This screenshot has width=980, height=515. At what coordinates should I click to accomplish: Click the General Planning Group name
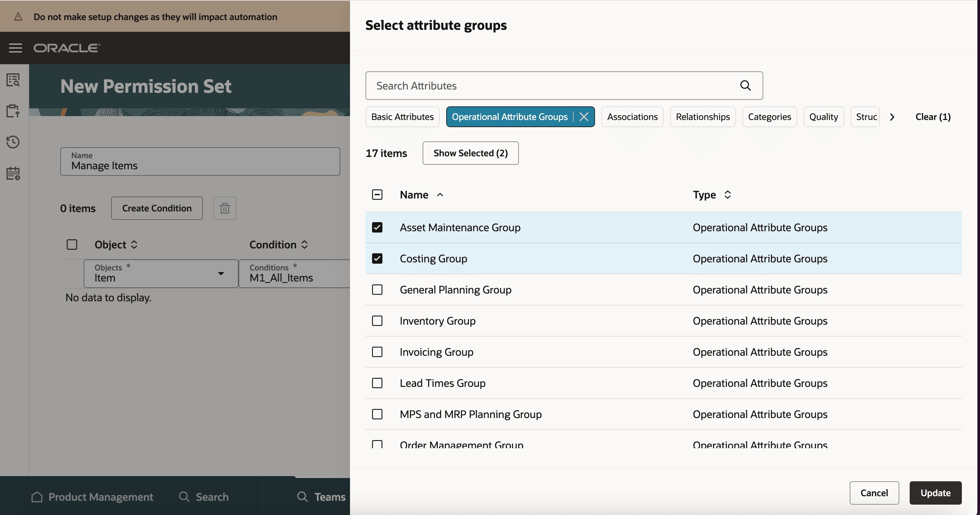[455, 290]
